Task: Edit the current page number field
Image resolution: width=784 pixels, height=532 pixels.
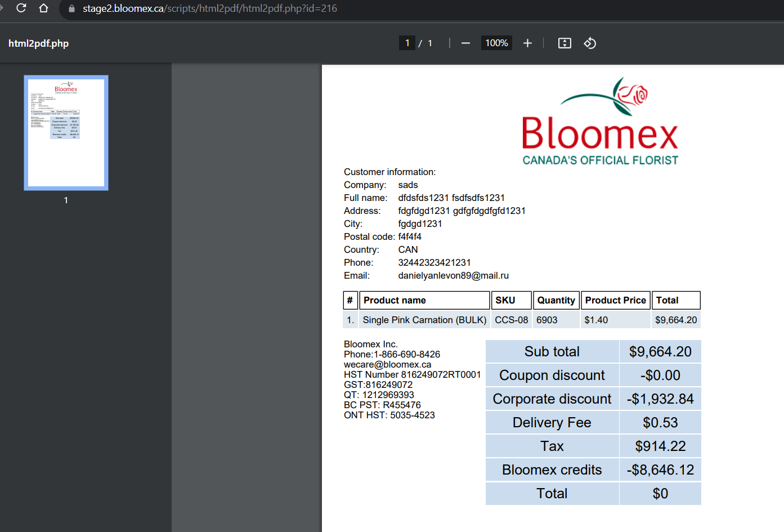Action: point(407,43)
